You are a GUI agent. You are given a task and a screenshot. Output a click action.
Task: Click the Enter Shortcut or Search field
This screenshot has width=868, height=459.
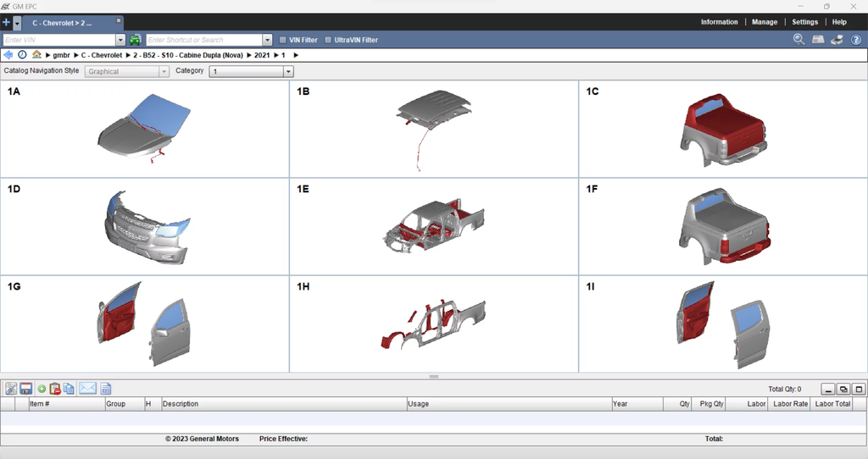[x=203, y=40]
